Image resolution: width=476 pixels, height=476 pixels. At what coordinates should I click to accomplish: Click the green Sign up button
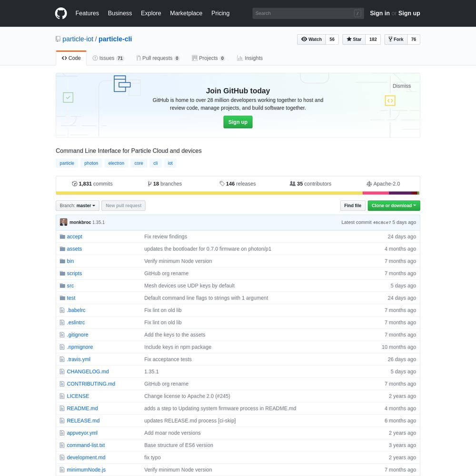[238, 122]
